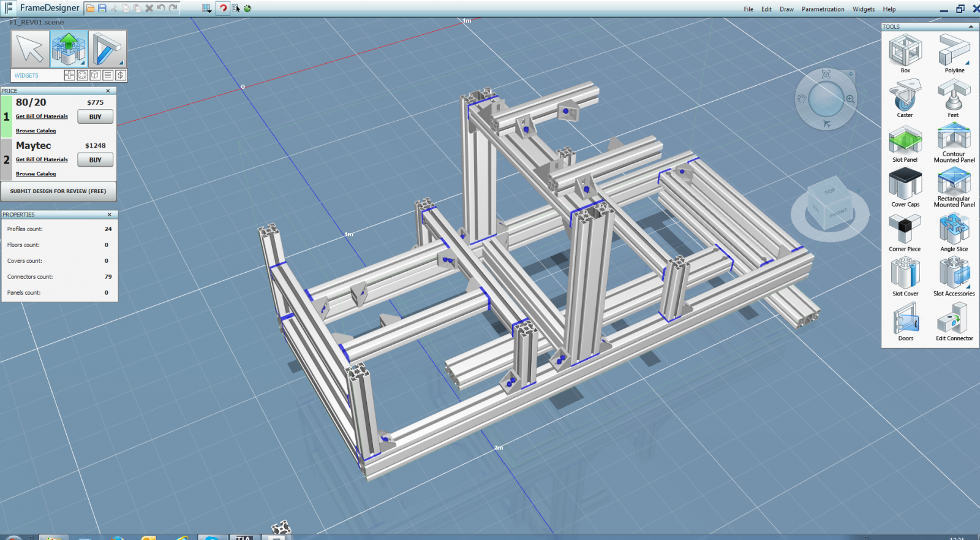Open the grid settings dropdown
The image size is (980, 540).
coord(206,9)
